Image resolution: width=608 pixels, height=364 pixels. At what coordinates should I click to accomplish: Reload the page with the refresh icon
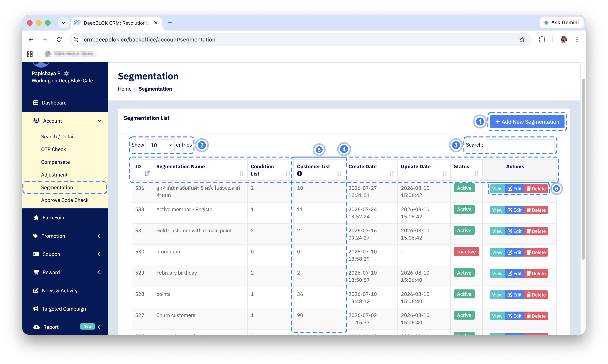click(x=59, y=40)
